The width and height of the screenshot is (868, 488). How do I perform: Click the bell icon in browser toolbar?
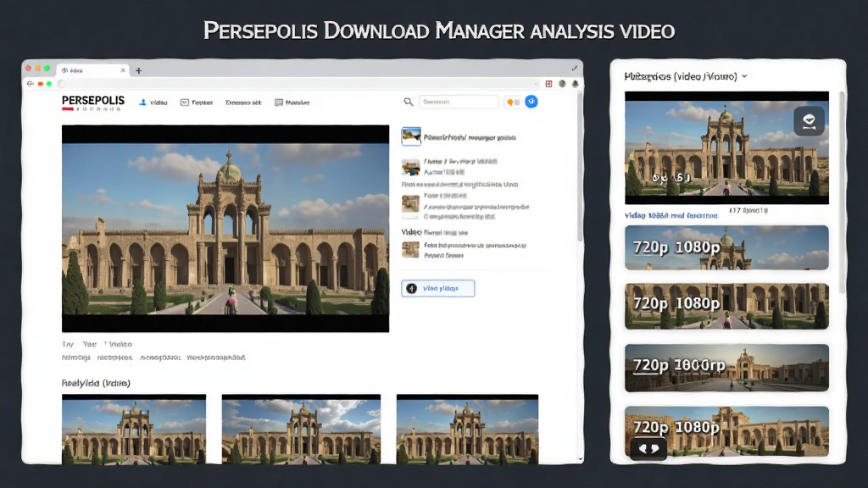[x=576, y=84]
